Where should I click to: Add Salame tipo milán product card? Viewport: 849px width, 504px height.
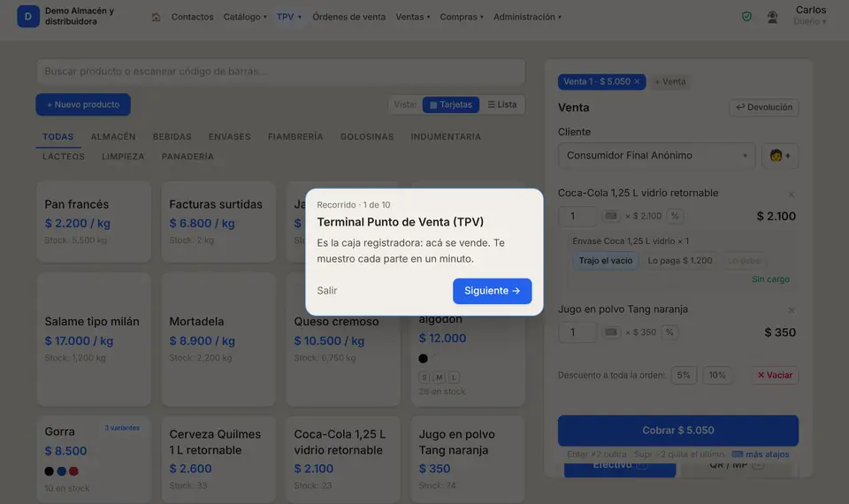[94, 340]
